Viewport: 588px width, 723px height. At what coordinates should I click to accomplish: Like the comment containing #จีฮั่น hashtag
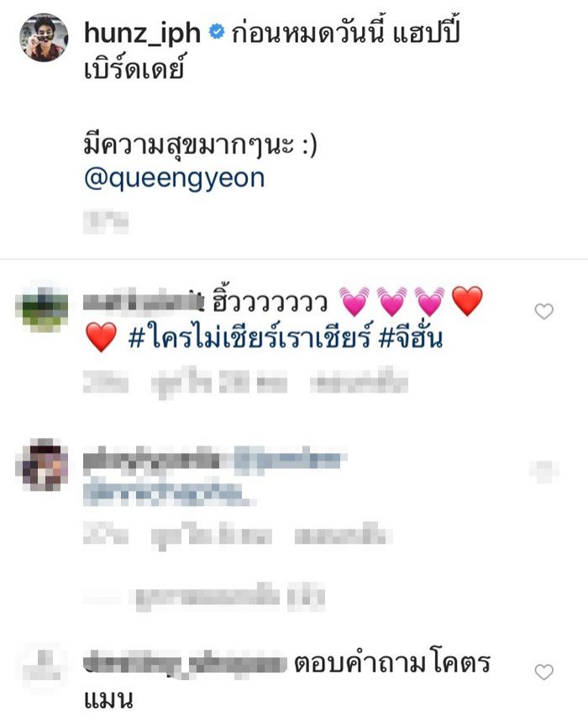pos(543,312)
